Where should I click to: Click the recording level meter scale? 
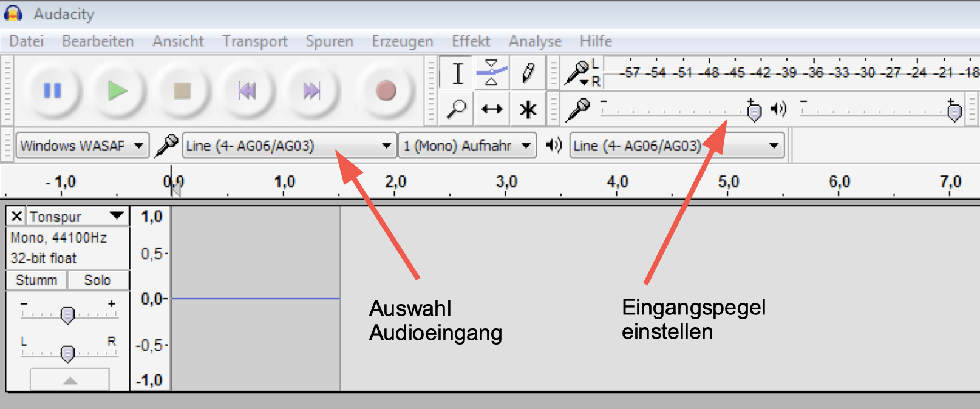(791, 72)
